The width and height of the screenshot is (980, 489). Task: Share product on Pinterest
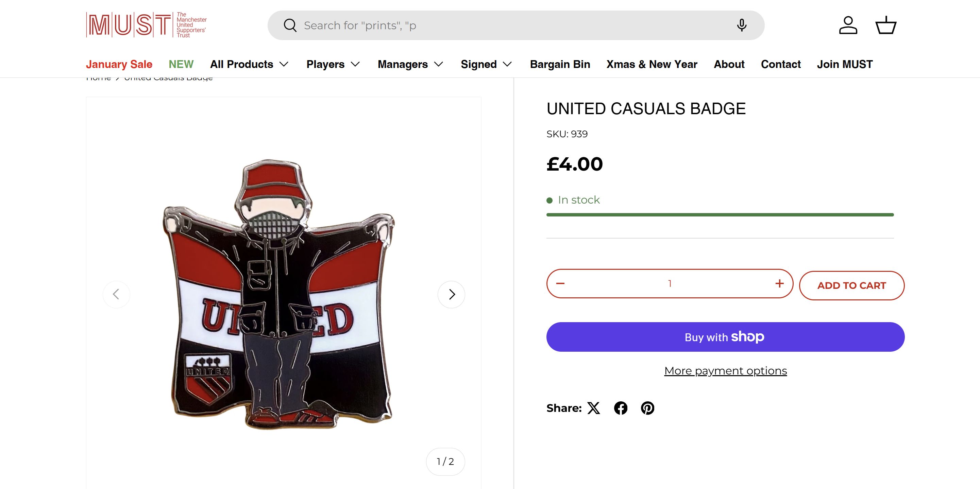[647, 408]
